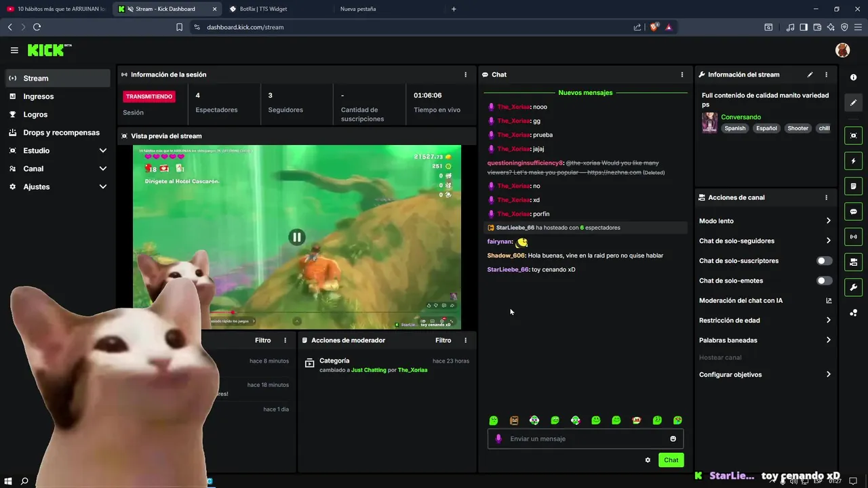Image resolution: width=868 pixels, height=488 pixels.
Task: Expand Configurar objetivos options
Action: [x=766, y=375]
